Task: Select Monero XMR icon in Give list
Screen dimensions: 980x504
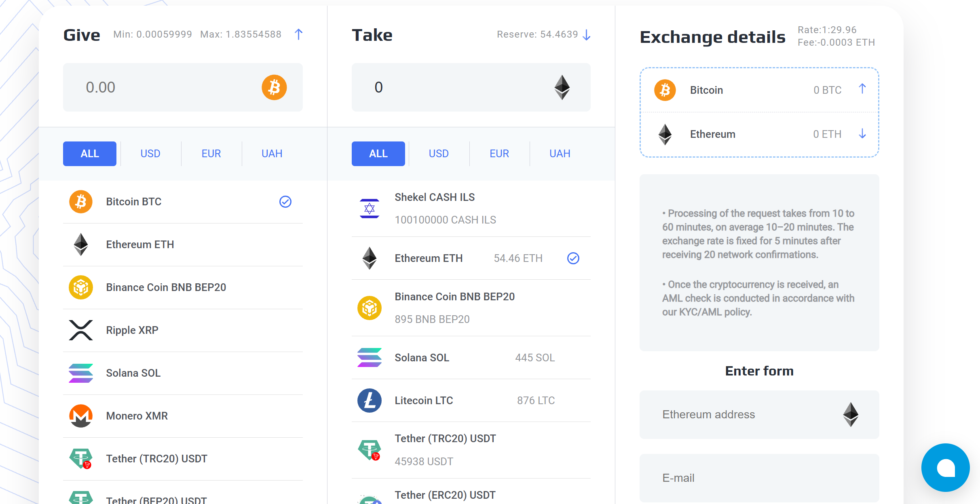Action: (81, 416)
